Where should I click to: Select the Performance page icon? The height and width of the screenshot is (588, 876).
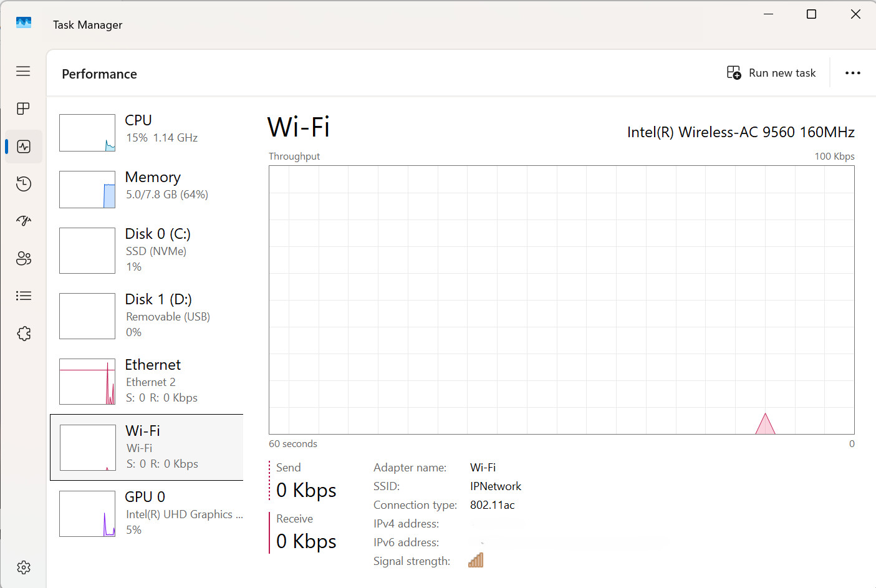[x=24, y=147]
